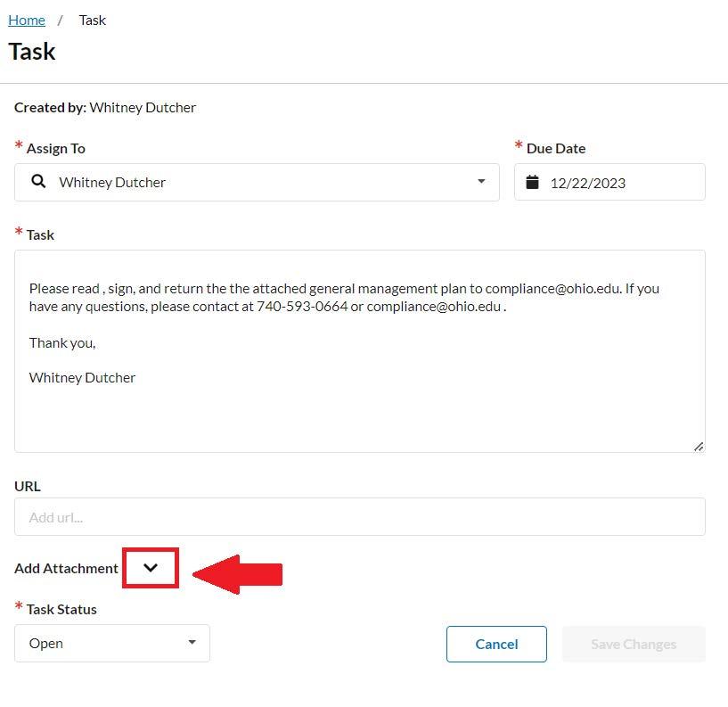Focus the Add url input field

tap(360, 516)
